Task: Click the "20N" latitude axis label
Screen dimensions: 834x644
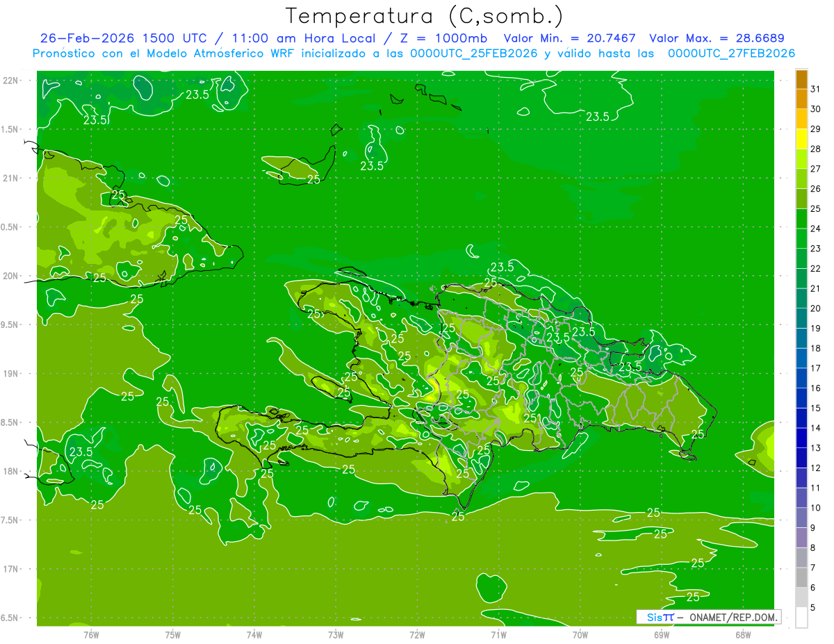Action: pyautogui.click(x=10, y=276)
